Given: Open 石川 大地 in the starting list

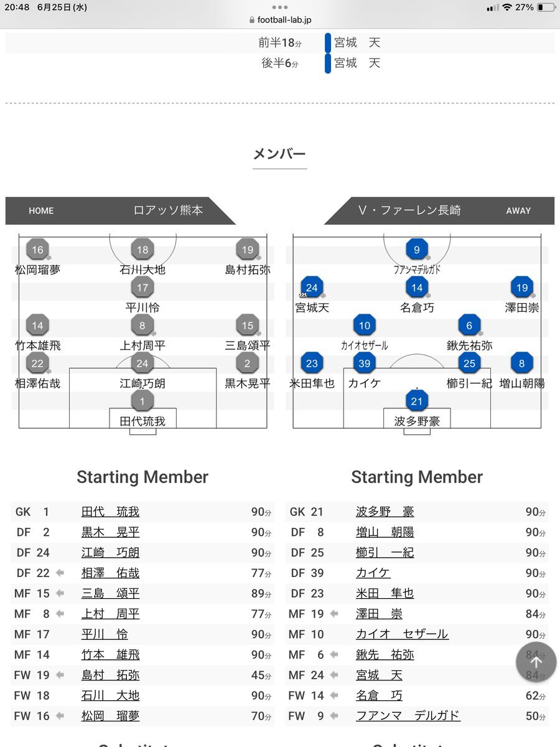Looking at the screenshot, I should point(110,695).
